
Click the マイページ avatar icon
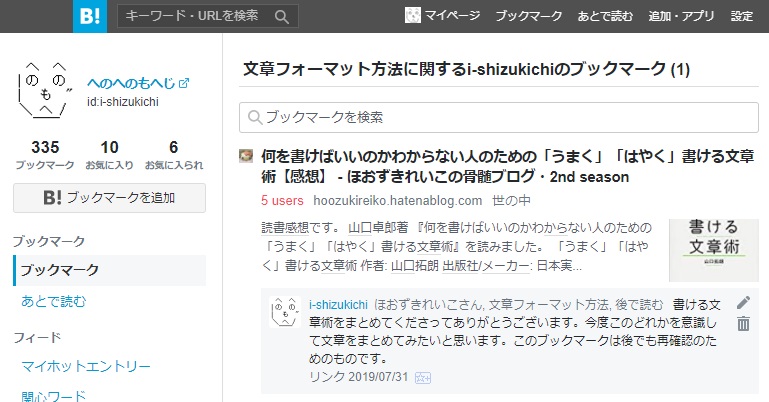point(412,15)
